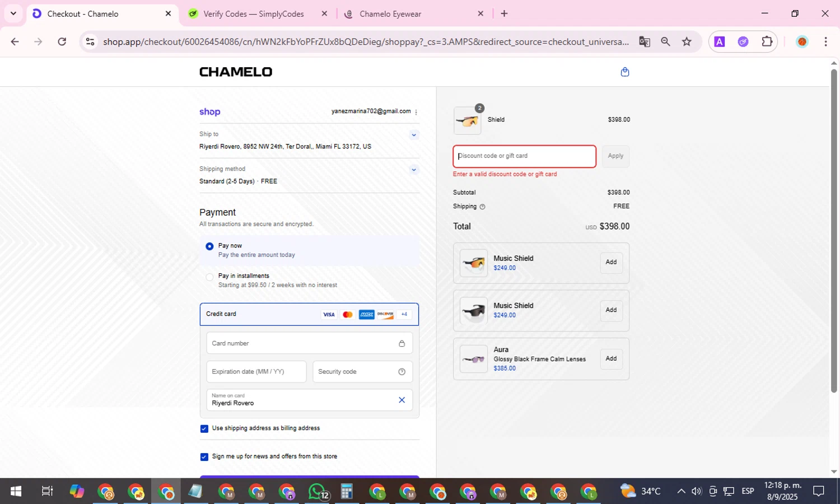Clear the Name on card field

click(402, 400)
